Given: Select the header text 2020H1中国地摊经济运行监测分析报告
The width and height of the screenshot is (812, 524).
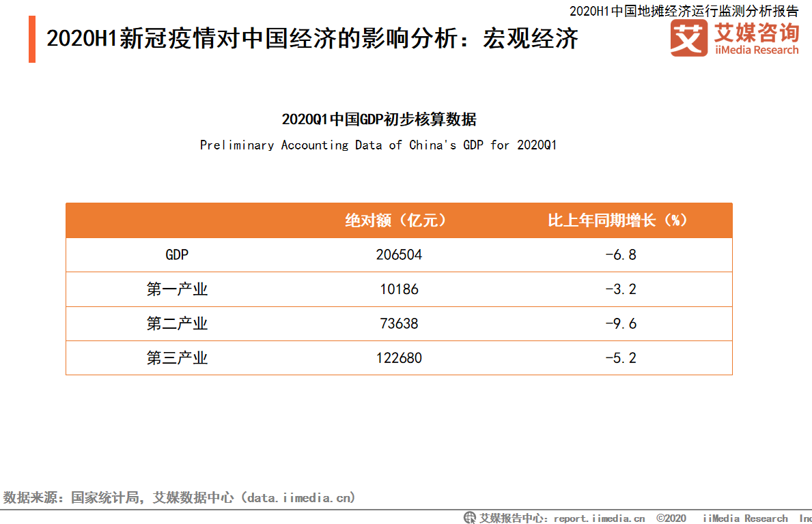Looking at the screenshot, I should [684, 11].
